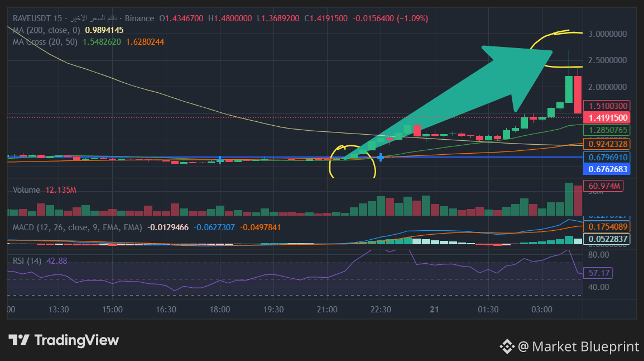Click the 57.17 RSI tag

598,273
